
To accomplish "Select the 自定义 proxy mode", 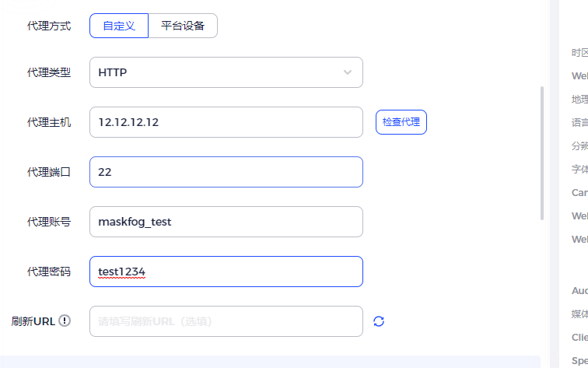I will [119, 26].
